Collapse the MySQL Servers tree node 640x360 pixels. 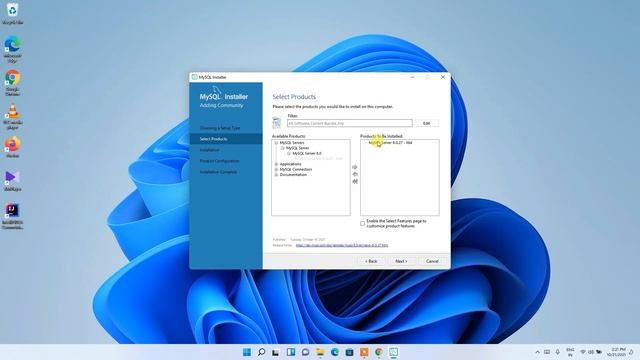point(276,143)
